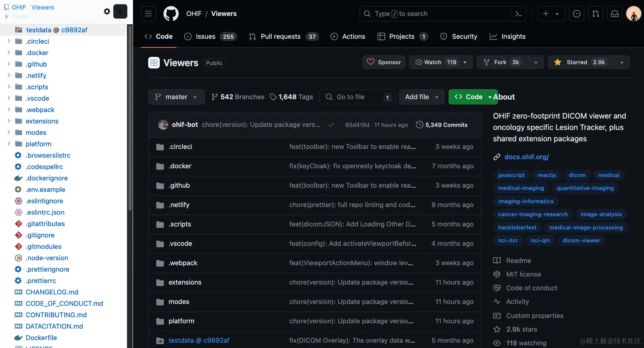Switch to the Issues tab
The width and height of the screenshot is (644, 348).
click(x=210, y=36)
